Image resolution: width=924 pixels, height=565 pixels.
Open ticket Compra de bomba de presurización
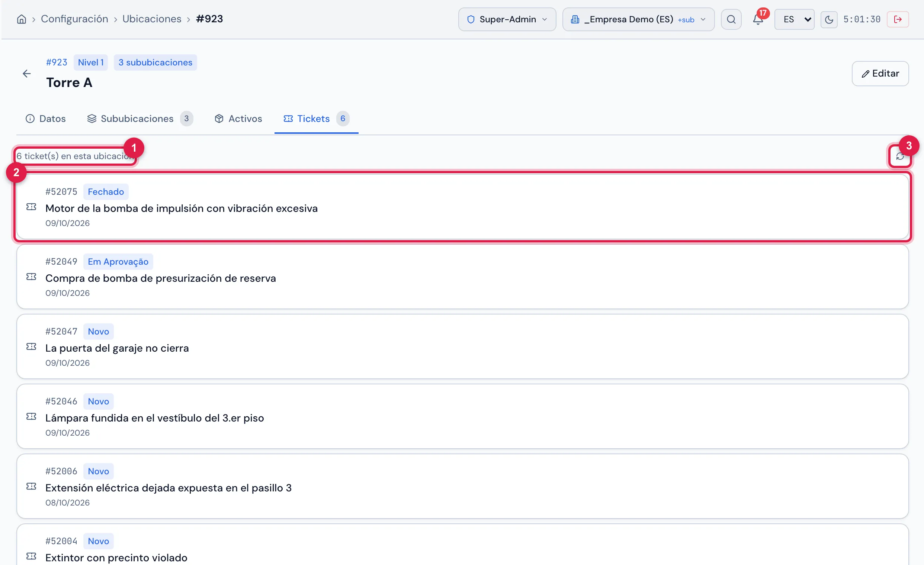click(462, 277)
